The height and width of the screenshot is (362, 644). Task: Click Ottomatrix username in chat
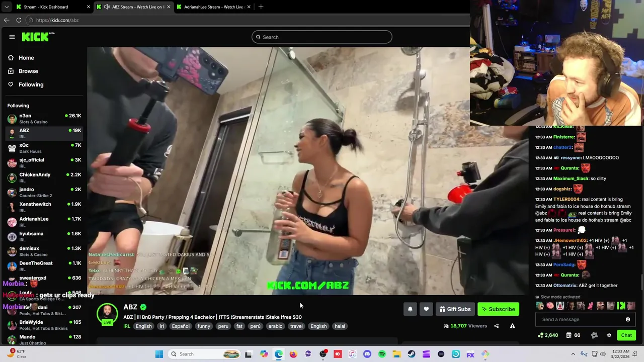[x=565, y=286]
